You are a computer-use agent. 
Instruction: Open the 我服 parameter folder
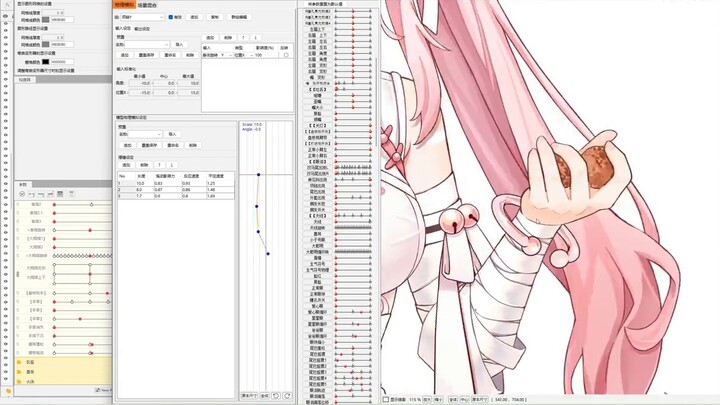point(64,362)
